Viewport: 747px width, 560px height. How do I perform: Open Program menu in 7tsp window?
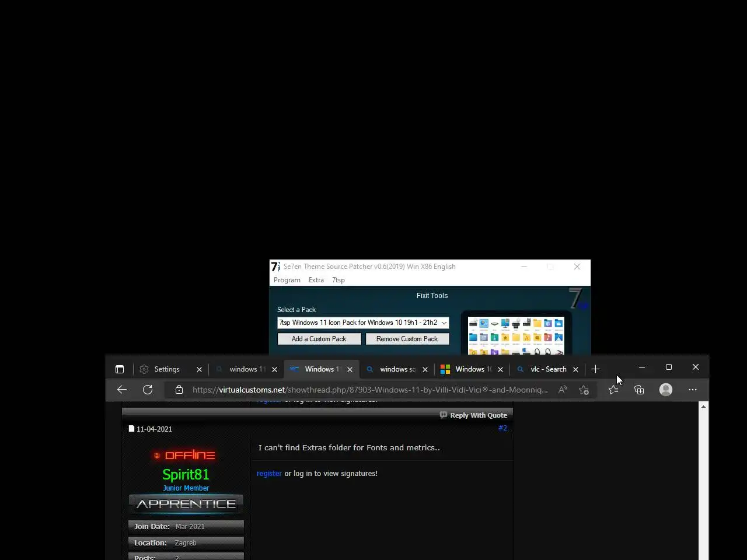click(x=287, y=280)
